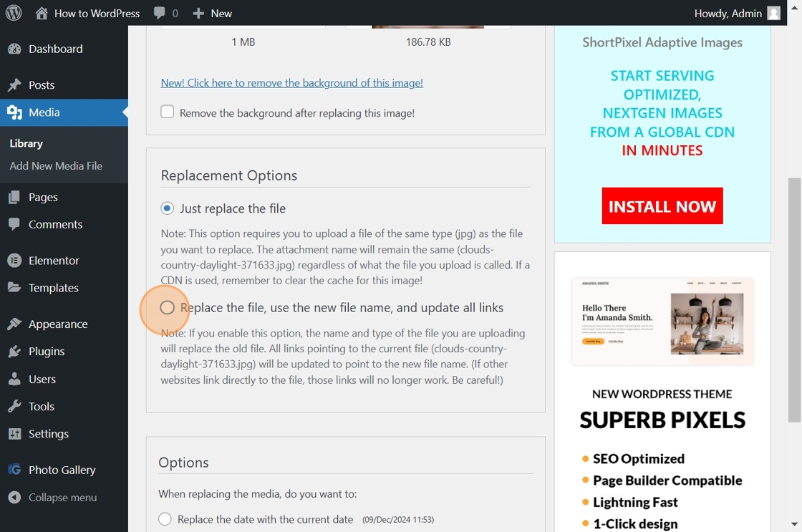This screenshot has width=802, height=532.
Task: Click the Admin avatar icon
Action: coord(774,14)
